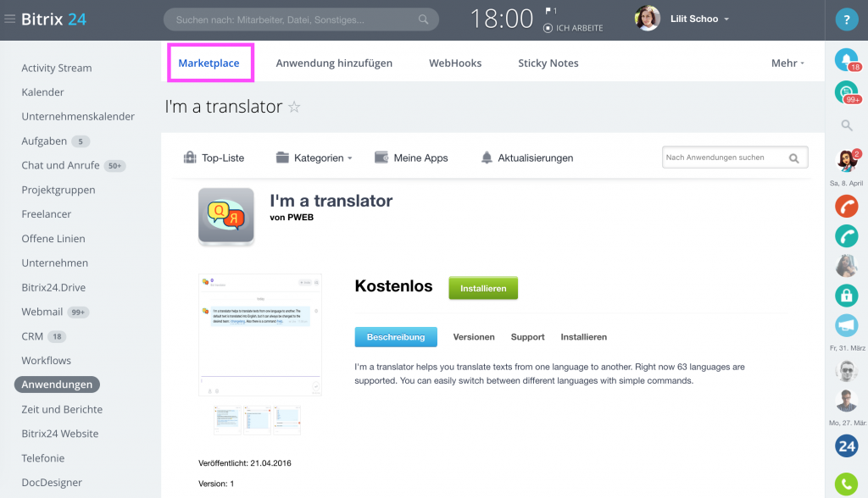Click the magnifier icon in top search bar
Viewport: 868px width, 498px height.
point(424,19)
